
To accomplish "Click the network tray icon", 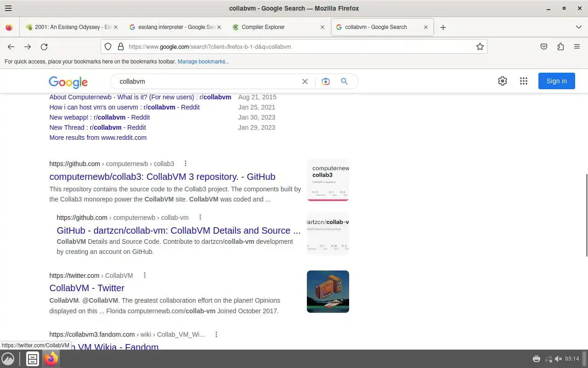I will coord(548,359).
